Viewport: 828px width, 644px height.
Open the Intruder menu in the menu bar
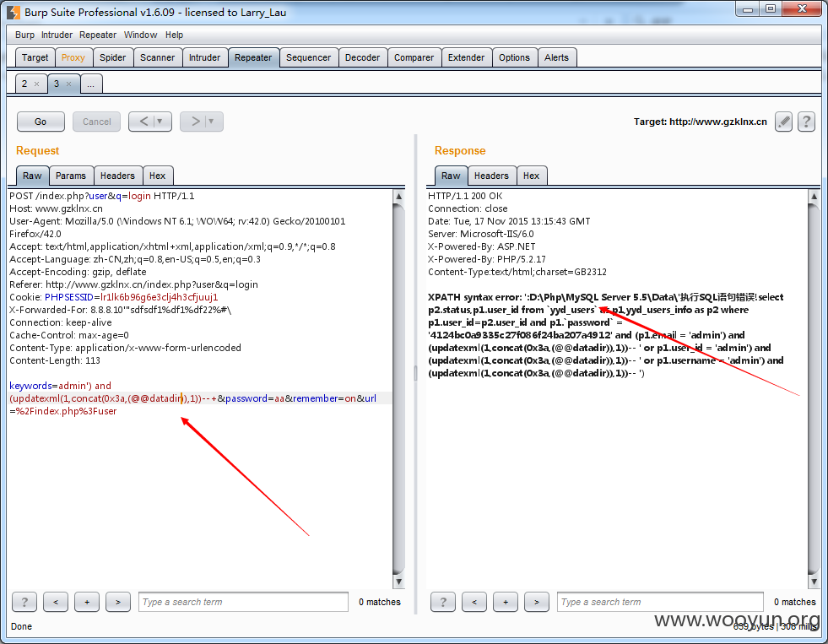point(57,35)
